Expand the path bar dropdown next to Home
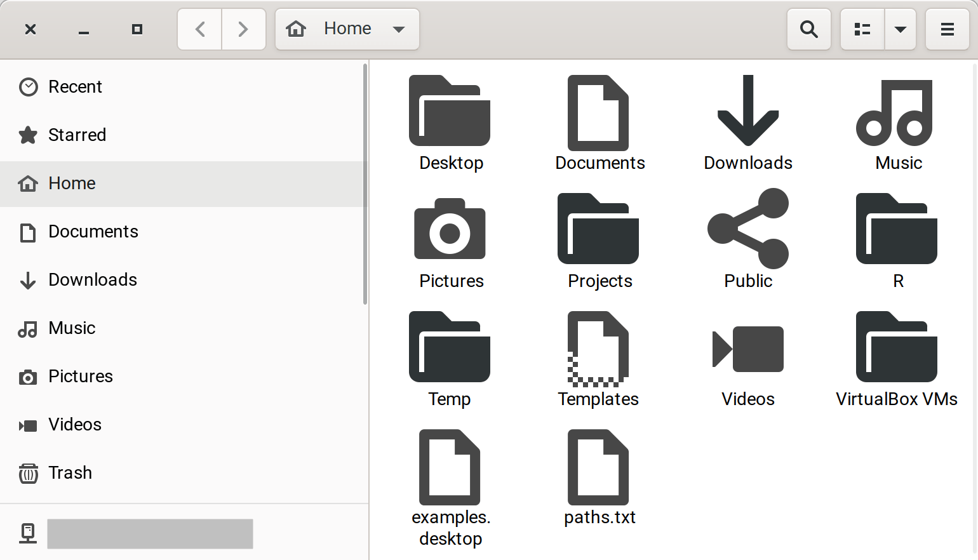 tap(399, 29)
